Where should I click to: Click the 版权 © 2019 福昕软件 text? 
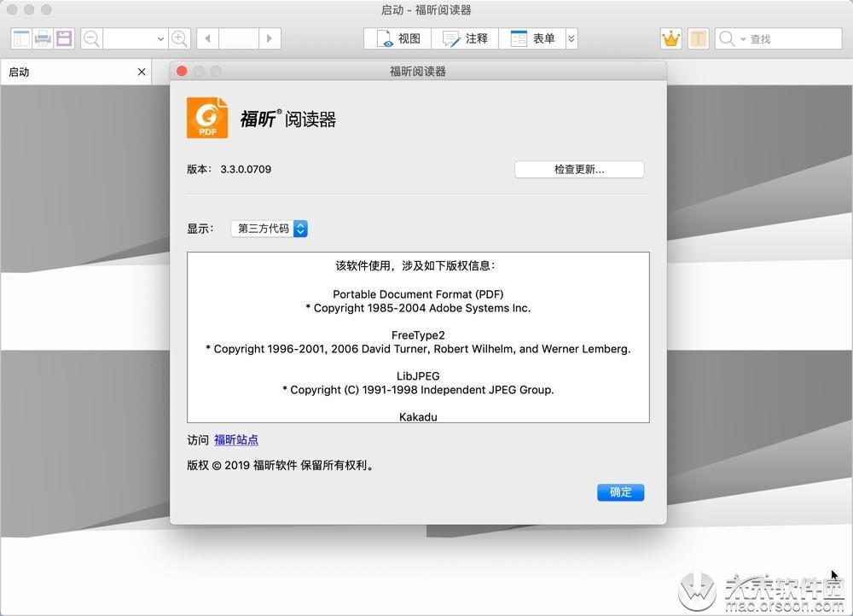click(x=281, y=465)
